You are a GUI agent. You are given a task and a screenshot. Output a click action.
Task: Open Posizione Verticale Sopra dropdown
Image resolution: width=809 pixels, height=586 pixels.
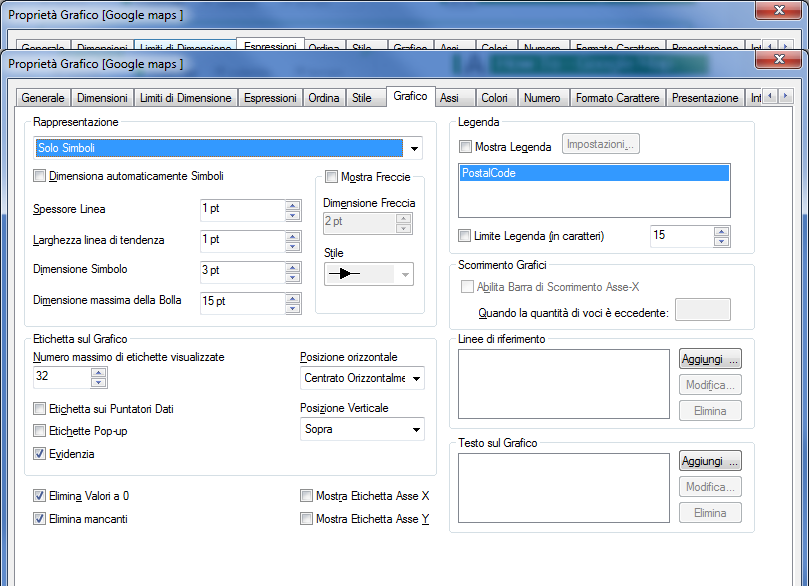click(416, 429)
